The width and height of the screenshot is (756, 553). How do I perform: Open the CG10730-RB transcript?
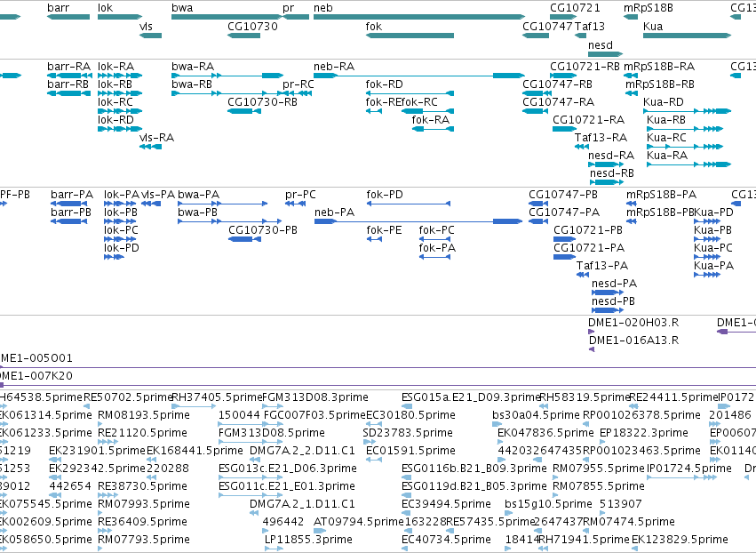pos(244,111)
